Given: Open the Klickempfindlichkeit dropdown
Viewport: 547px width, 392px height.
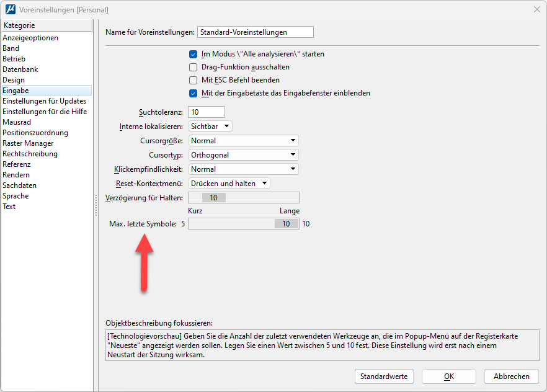Looking at the screenshot, I should (244, 169).
